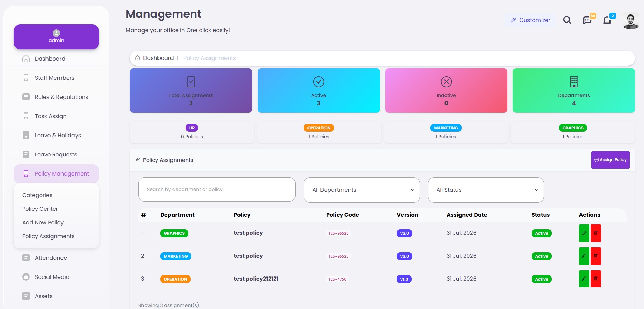Select Policy Center submenu item
The height and width of the screenshot is (309, 644).
click(40, 209)
